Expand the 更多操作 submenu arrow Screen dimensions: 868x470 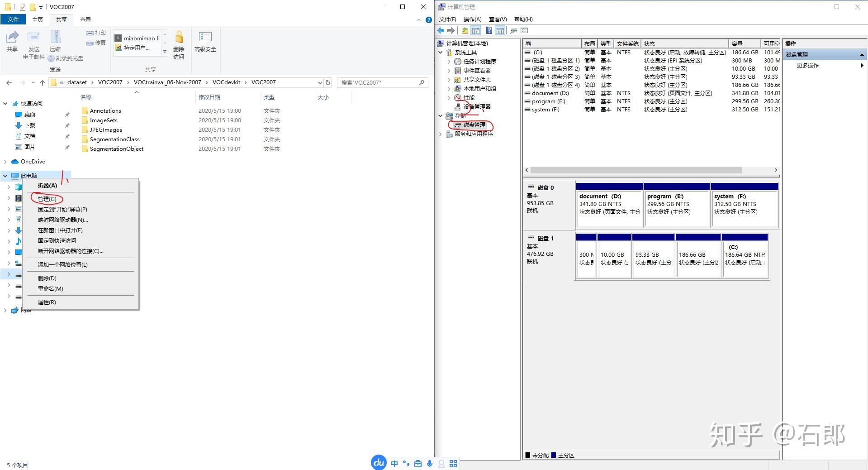point(862,66)
